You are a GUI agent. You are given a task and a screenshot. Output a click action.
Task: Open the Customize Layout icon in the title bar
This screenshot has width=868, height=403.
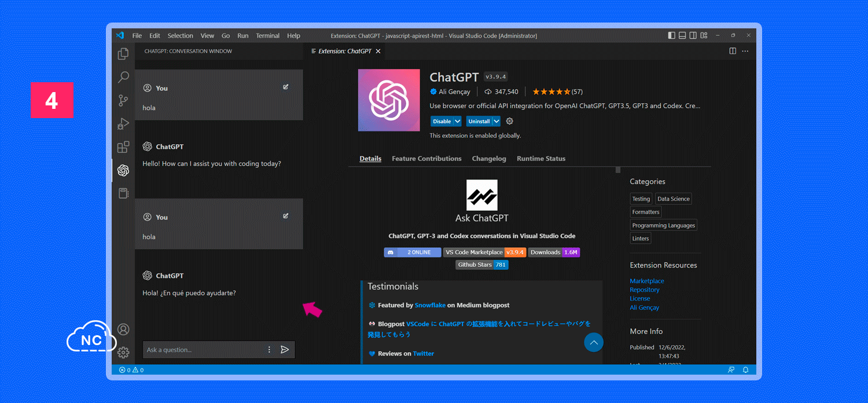(704, 35)
